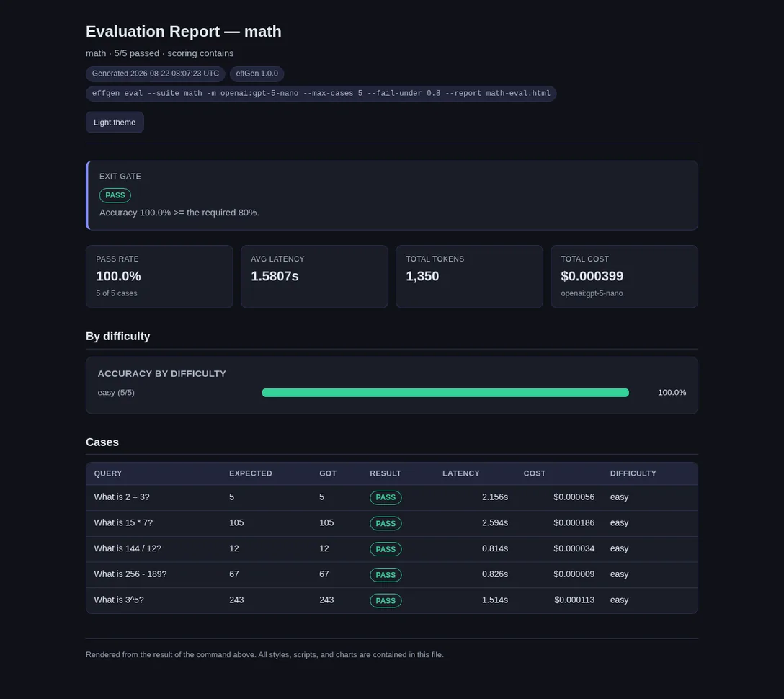
Task: Click the cost $0.000034 cell
Action: pyautogui.click(x=574, y=548)
